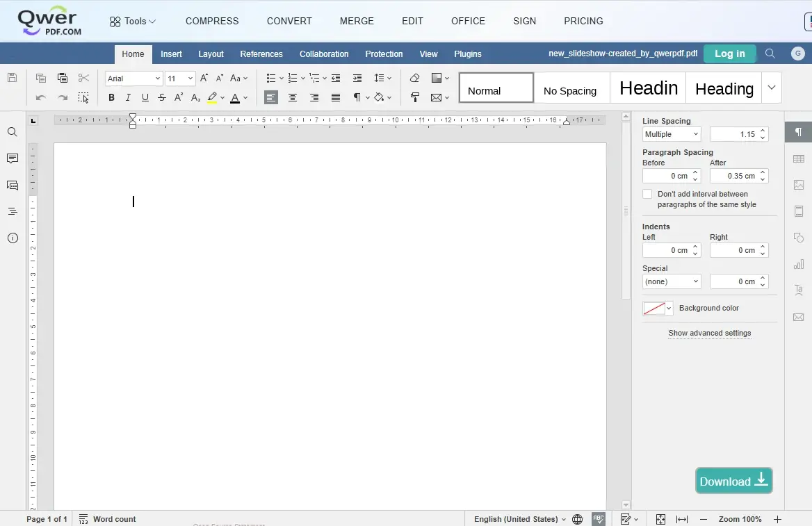Increment the font size
The image size is (812, 526).
(x=204, y=79)
